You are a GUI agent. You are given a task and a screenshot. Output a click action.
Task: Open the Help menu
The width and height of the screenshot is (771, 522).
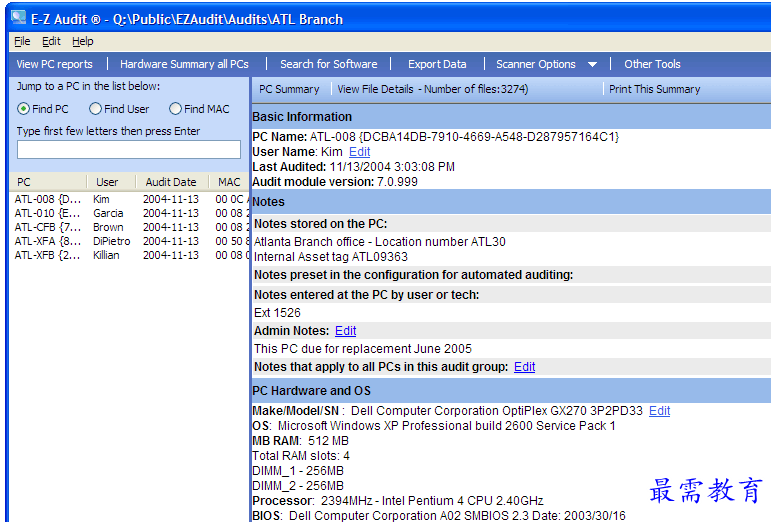tap(82, 41)
